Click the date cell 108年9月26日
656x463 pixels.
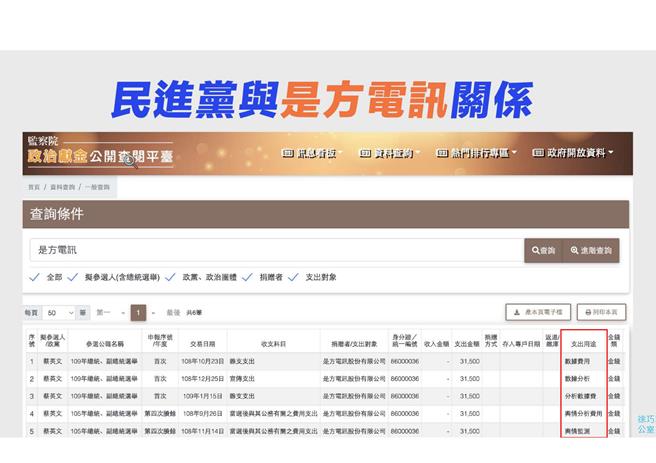pyautogui.click(x=202, y=414)
